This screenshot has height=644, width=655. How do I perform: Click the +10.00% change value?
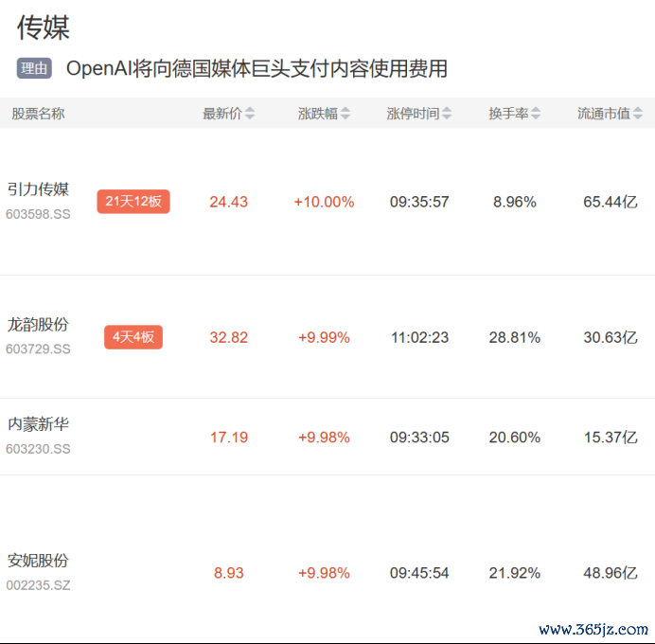point(324,202)
